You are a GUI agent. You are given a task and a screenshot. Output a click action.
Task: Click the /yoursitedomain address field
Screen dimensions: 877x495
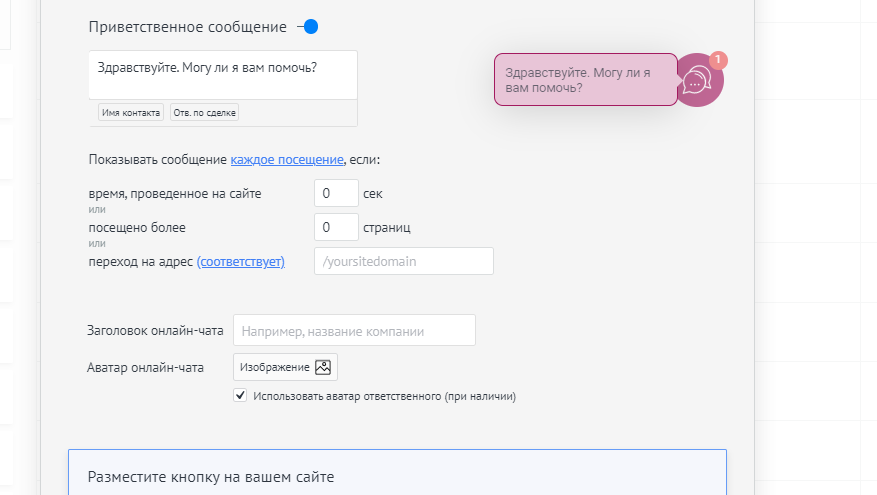404,261
